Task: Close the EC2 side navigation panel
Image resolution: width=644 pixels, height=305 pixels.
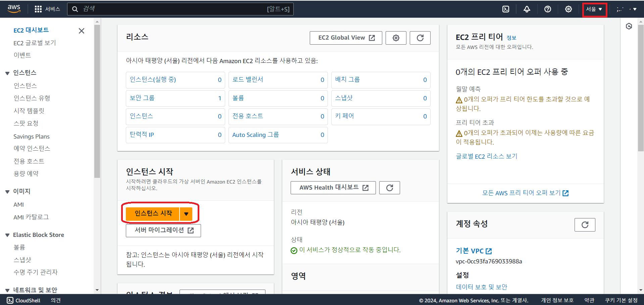Action: (81, 31)
